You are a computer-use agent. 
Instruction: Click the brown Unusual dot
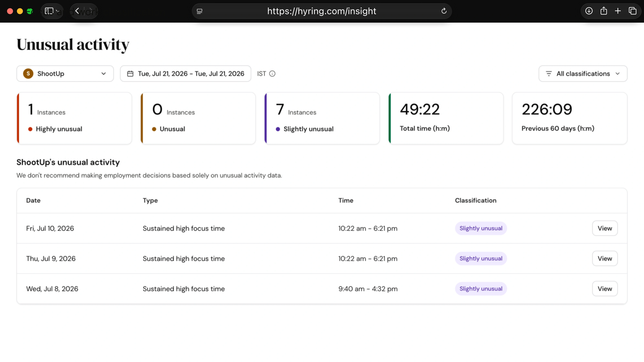click(x=154, y=129)
